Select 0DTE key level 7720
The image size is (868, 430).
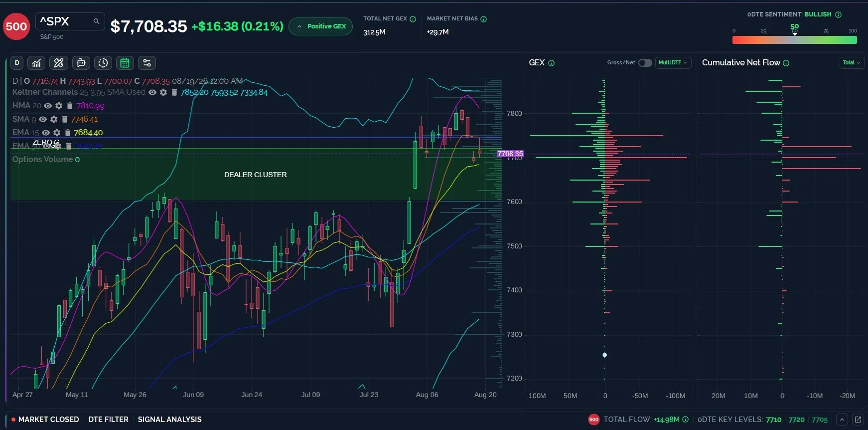(x=796, y=420)
